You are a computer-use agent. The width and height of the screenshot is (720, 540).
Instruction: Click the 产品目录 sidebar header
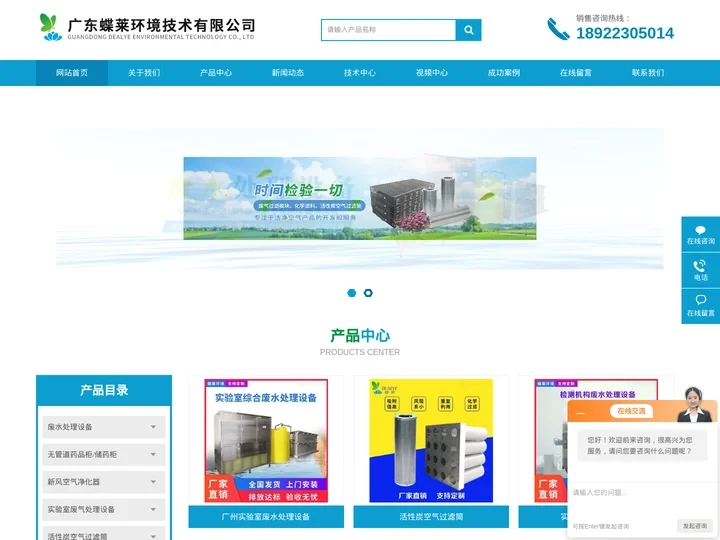click(104, 390)
